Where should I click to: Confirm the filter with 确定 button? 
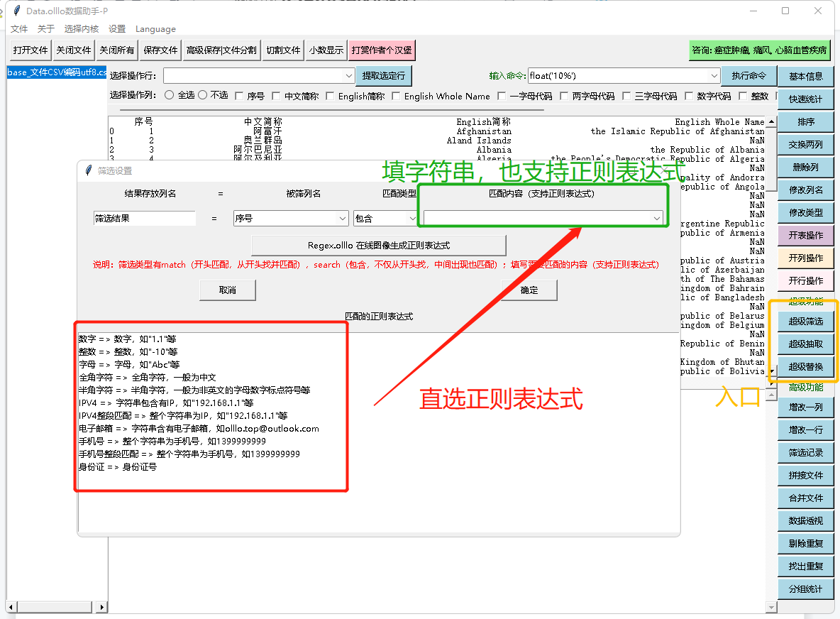[529, 290]
